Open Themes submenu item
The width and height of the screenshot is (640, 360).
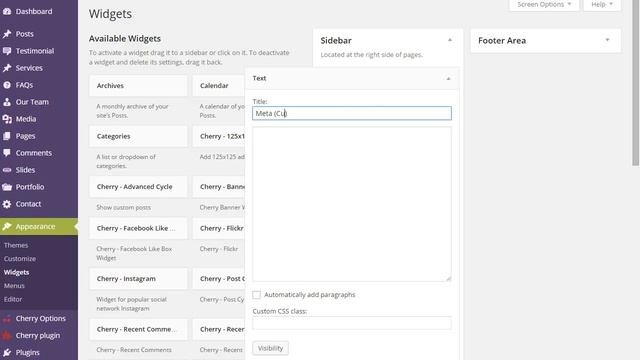[x=16, y=245]
